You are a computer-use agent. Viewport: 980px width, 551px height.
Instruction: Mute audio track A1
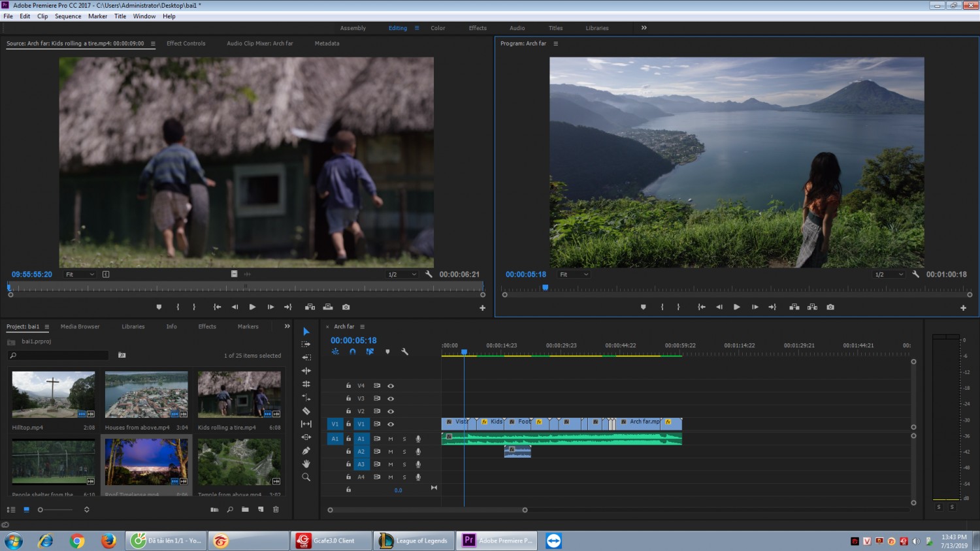coord(391,439)
